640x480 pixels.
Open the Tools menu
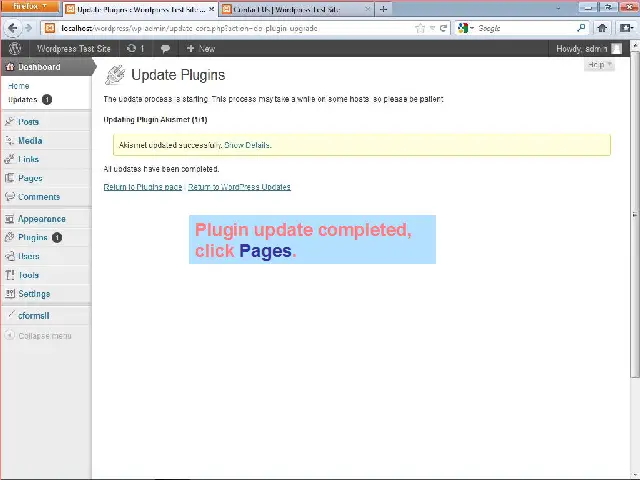28,275
